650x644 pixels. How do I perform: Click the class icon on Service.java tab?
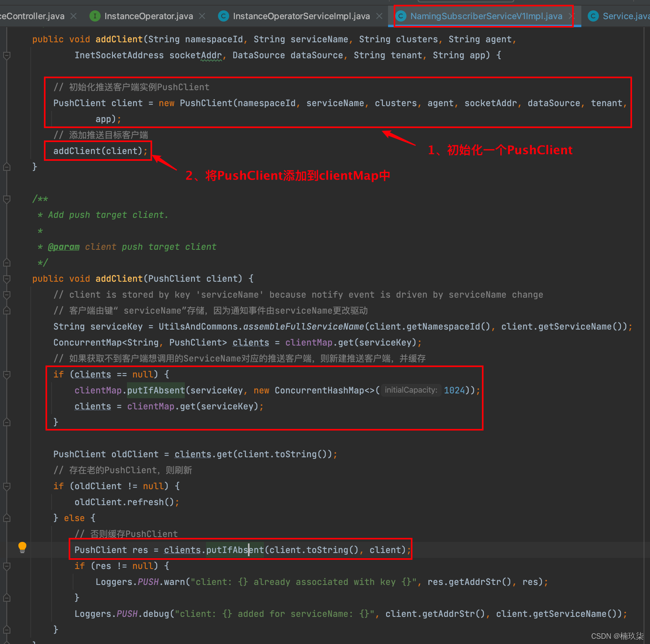(593, 16)
